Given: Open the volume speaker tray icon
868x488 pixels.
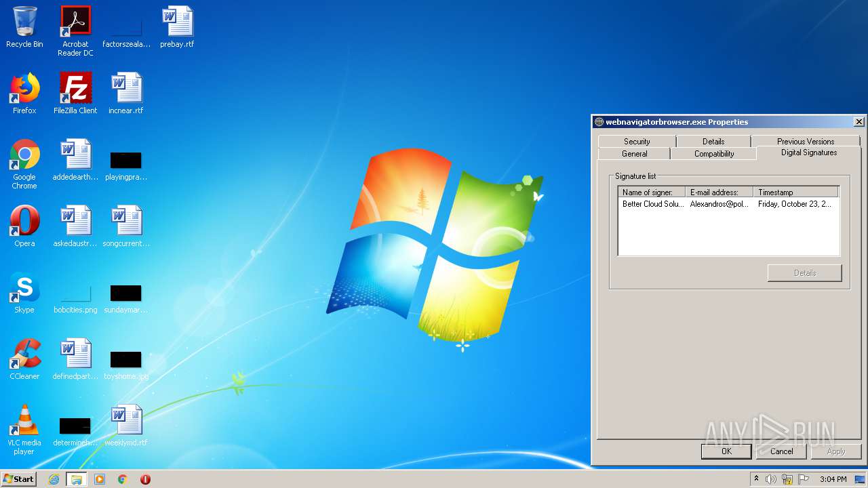Looking at the screenshot, I should click(771, 479).
